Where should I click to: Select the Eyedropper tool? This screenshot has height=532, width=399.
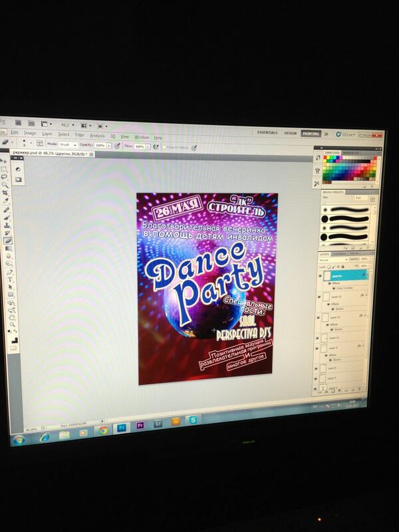pyautogui.click(x=6, y=201)
